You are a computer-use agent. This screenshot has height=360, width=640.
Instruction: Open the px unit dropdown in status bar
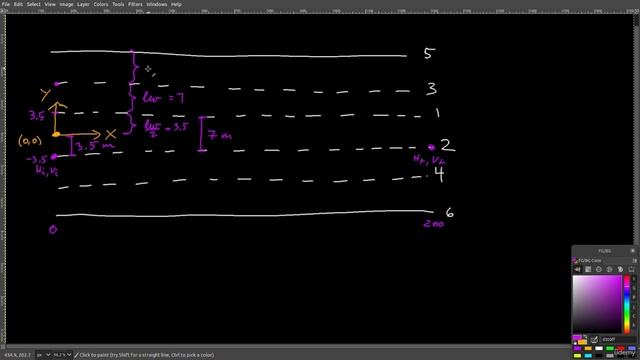(43, 355)
